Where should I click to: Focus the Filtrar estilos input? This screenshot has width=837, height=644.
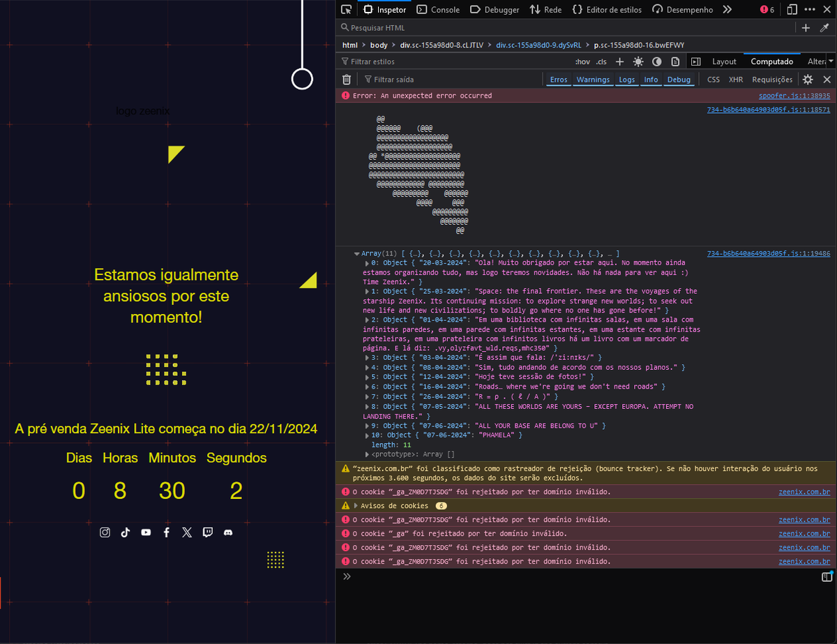(453, 61)
